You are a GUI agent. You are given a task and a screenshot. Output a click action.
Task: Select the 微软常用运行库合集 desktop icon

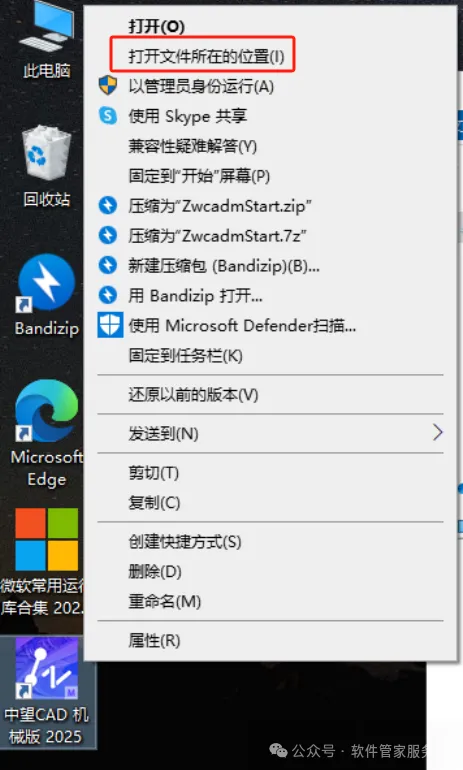[44, 562]
